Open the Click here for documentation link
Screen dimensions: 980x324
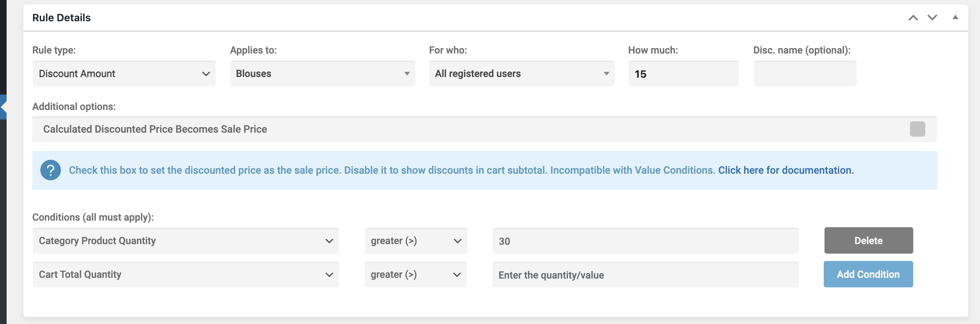coord(786,170)
